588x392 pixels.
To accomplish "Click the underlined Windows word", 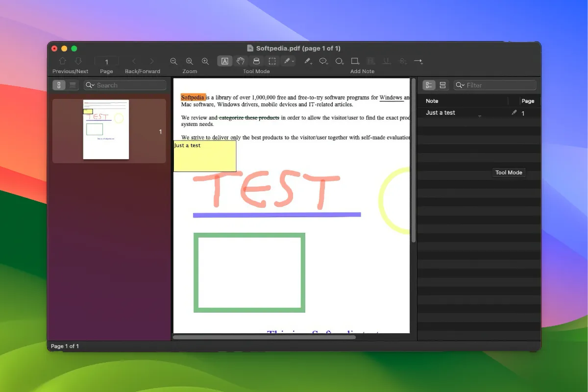I will point(391,98).
